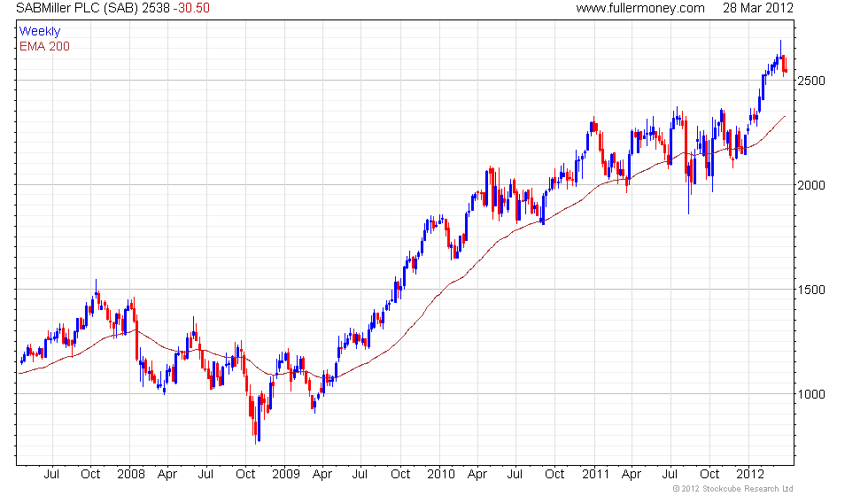Click the 2010 year axis label
Viewport: 868px width, 496px height.
click(x=441, y=475)
